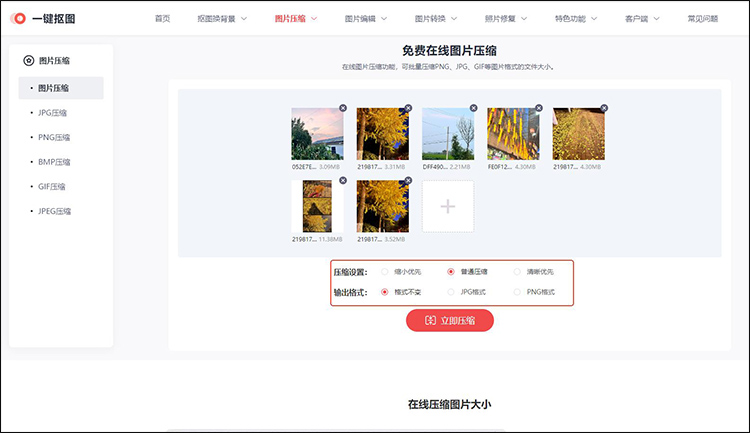This screenshot has height=433, width=750.
Task: Click the 在线压缩图片大小 section heading
Action: pyautogui.click(x=449, y=404)
